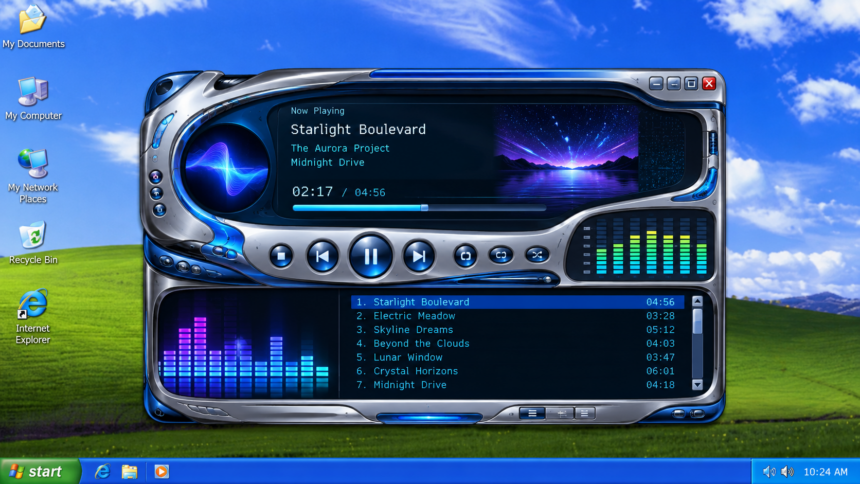
Task: Select Internet Explorer desktop shortcut
Action: (33, 317)
